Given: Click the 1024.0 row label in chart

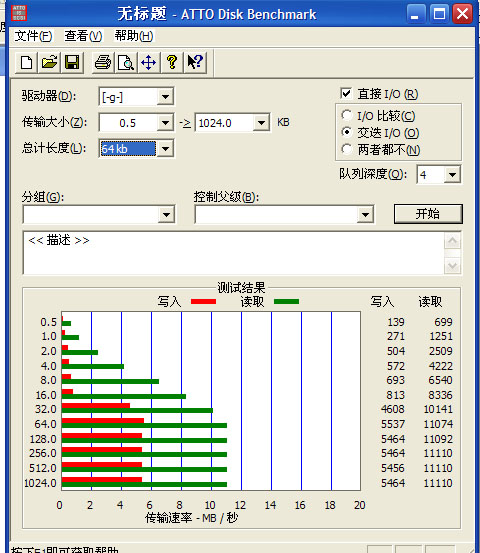Looking at the screenshot, I should point(40,483).
